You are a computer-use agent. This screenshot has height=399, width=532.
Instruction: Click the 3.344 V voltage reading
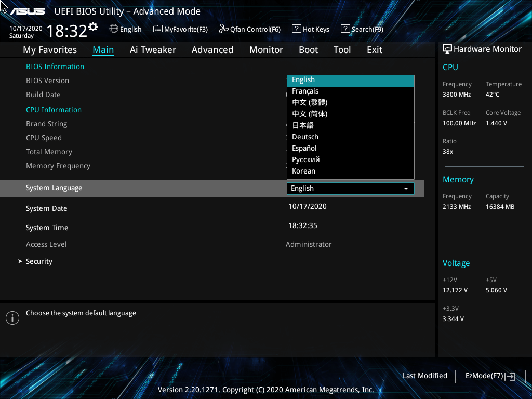pos(453,319)
